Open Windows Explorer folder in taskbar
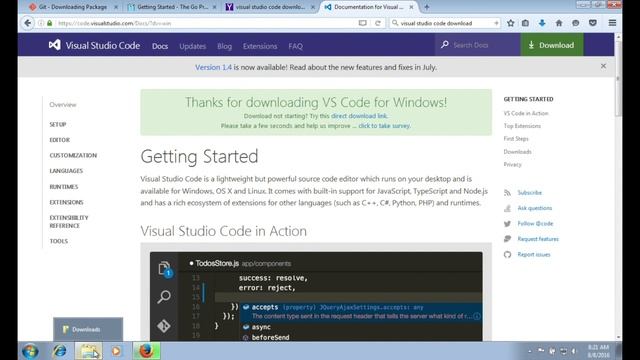 pos(89,351)
